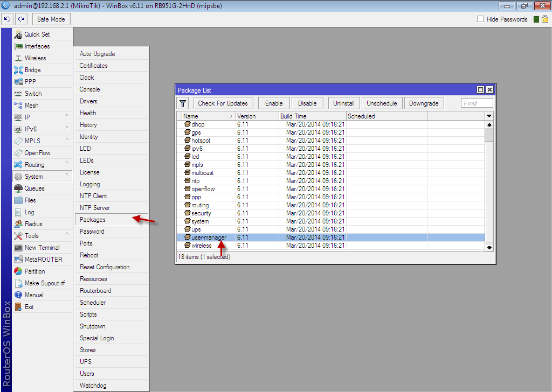Click the Undo arrow icon
Image resolution: width=552 pixels, height=392 pixels.
8,19
